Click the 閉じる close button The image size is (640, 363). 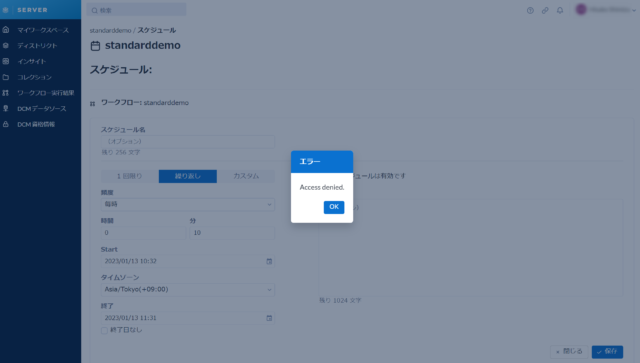(x=569, y=352)
